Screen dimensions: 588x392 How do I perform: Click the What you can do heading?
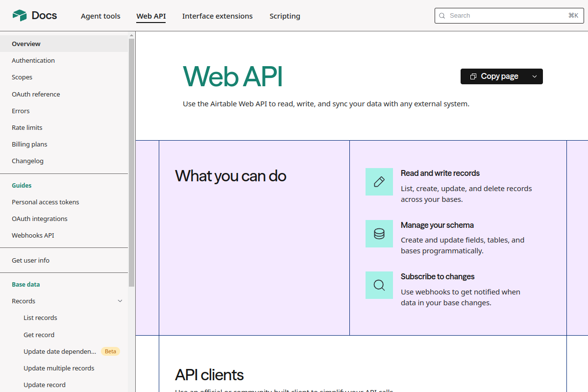click(x=231, y=175)
